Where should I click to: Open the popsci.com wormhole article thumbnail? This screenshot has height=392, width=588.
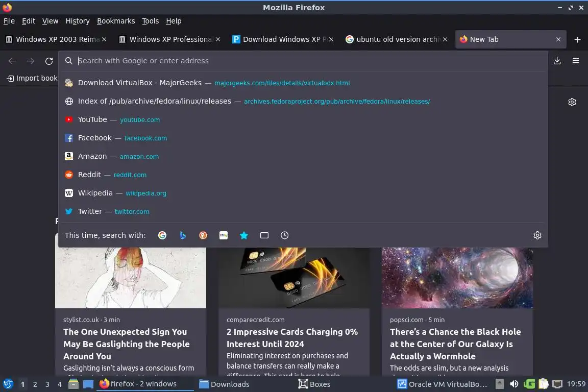457,278
